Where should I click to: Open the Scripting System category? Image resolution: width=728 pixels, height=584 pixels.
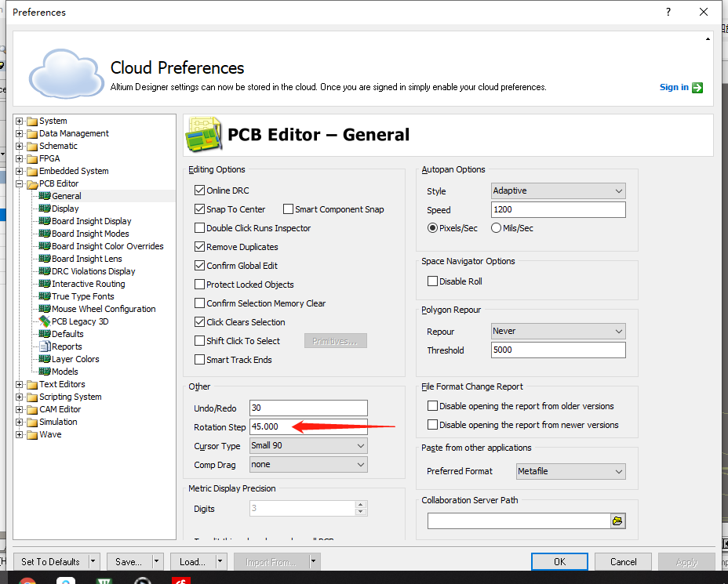(70, 397)
